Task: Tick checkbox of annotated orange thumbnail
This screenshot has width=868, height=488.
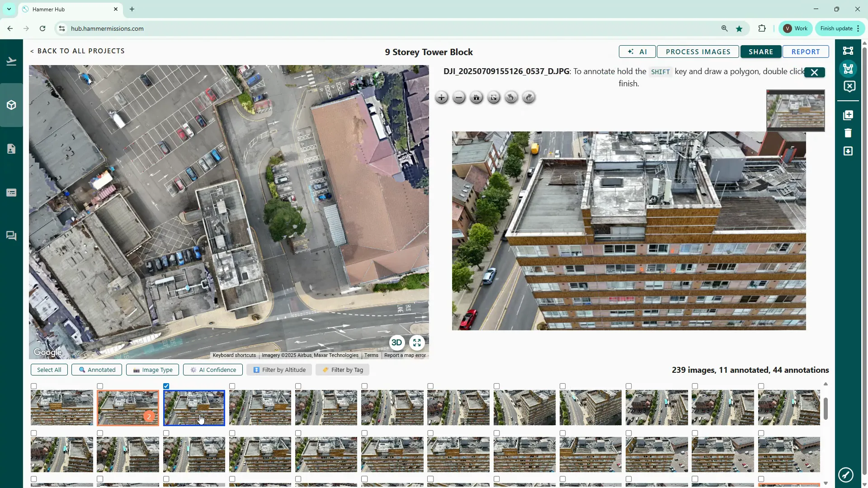Action: pyautogui.click(x=100, y=386)
